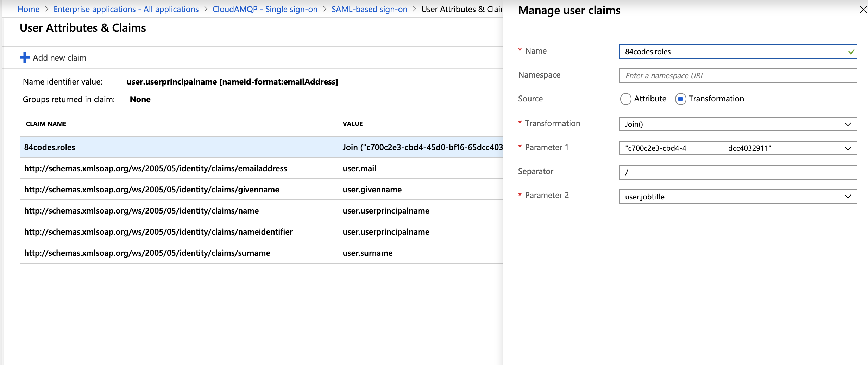
Task: Click the user.mail value cell
Action: [x=359, y=168]
